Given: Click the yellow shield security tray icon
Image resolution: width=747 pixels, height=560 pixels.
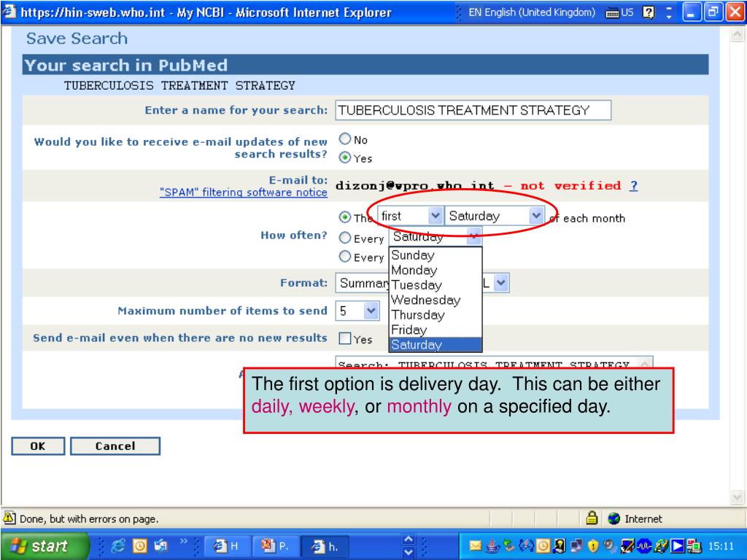Looking at the screenshot, I should coord(593,545).
